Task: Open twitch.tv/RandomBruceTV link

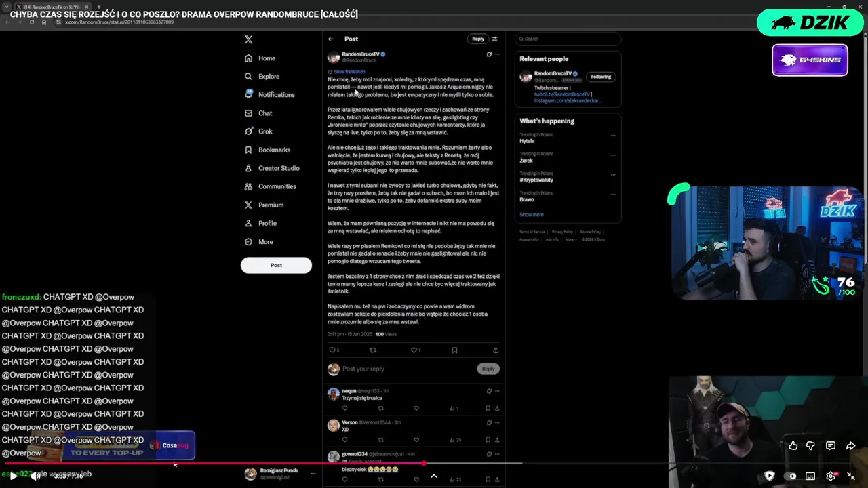Action: click(x=561, y=94)
